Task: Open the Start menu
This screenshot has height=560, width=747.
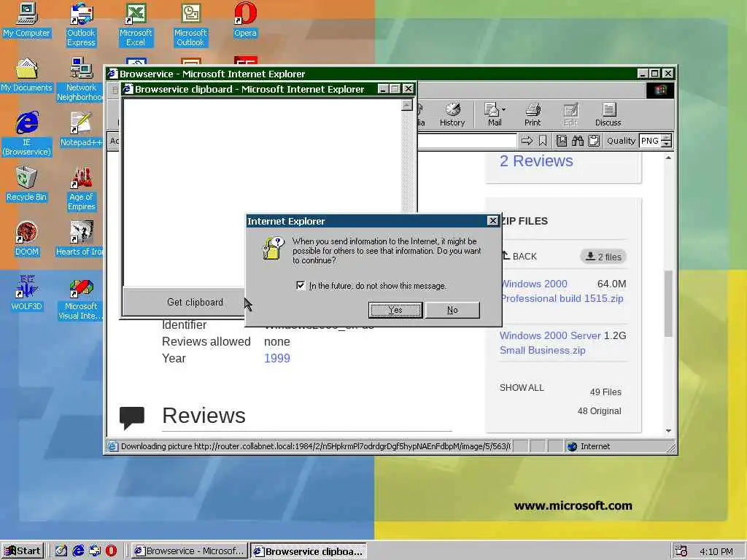Action: (23, 551)
